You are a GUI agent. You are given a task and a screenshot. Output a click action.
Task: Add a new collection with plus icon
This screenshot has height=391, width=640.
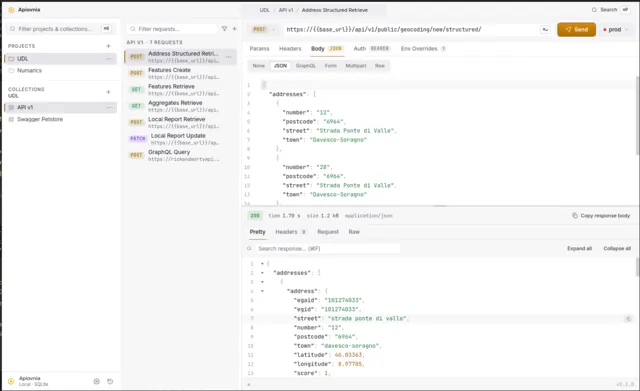tap(108, 92)
